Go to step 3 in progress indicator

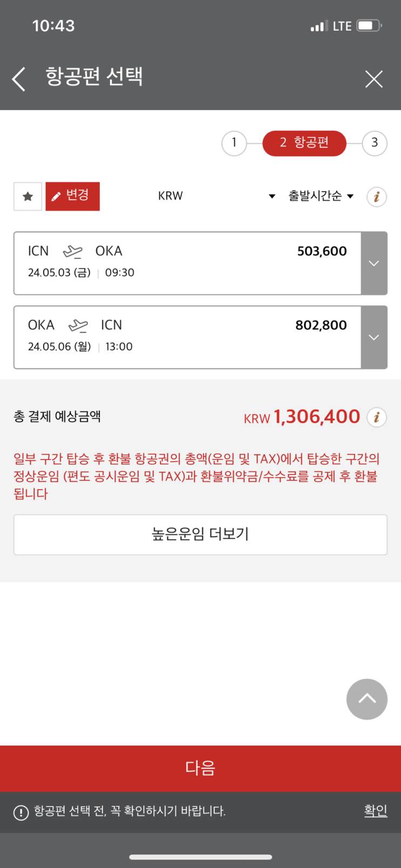[375, 143]
